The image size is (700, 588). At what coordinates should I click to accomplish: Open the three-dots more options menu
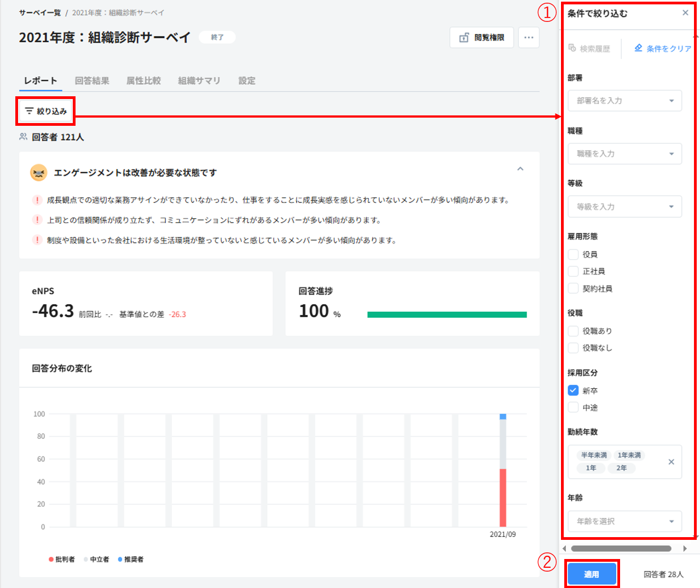[528, 38]
